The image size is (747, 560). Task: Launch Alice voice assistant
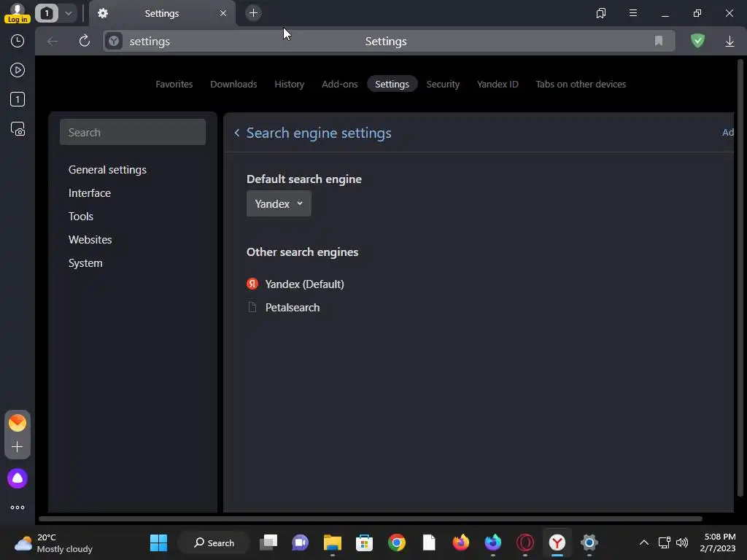tap(18, 478)
